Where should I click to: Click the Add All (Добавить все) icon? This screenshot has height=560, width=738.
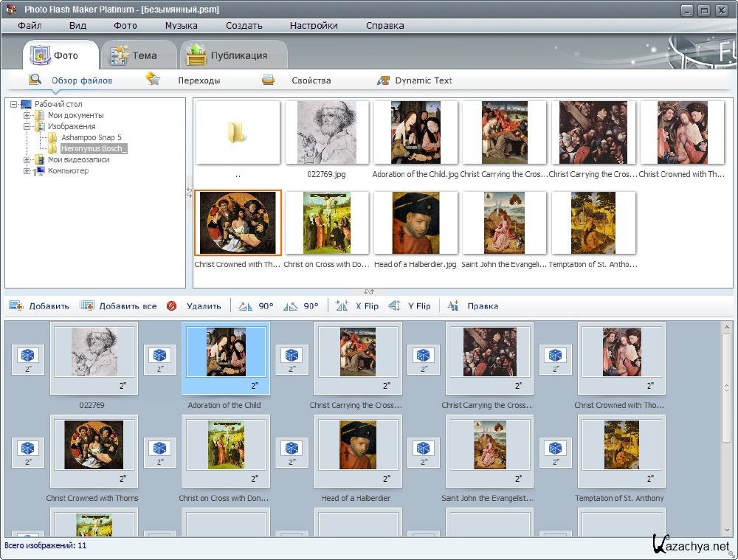click(87, 305)
